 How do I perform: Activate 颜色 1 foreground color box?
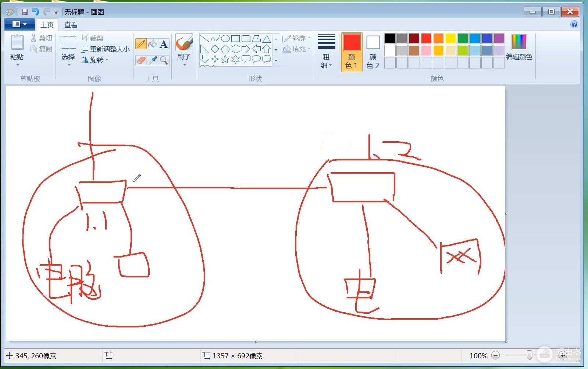point(352,52)
